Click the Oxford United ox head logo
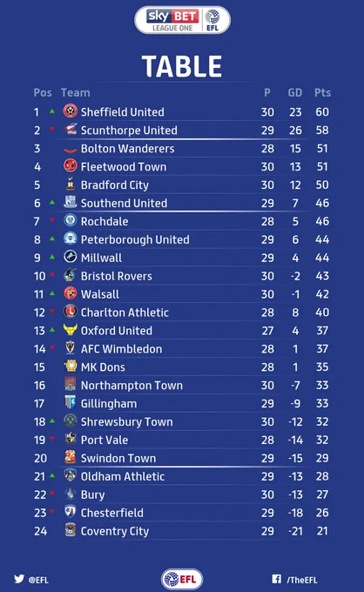The image size is (364, 592). [x=71, y=330]
